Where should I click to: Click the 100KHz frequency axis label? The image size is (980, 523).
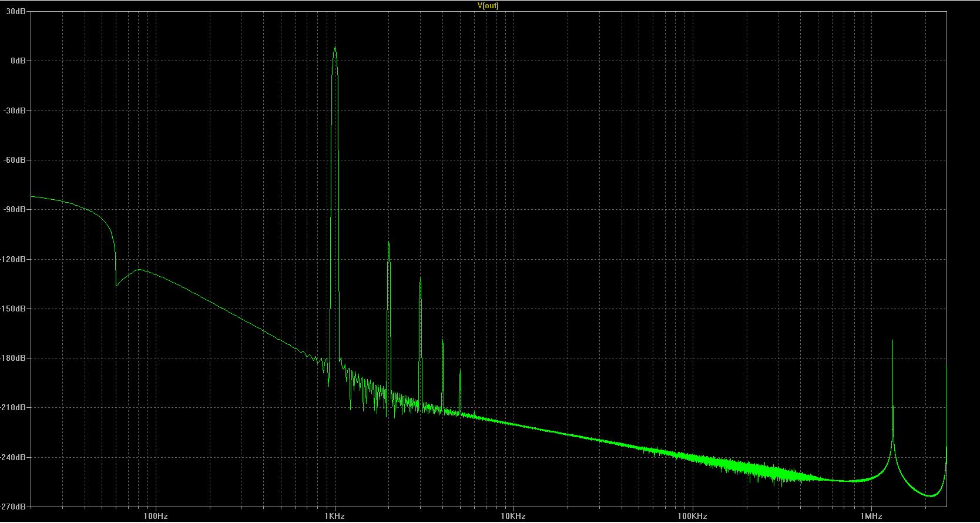(692, 517)
